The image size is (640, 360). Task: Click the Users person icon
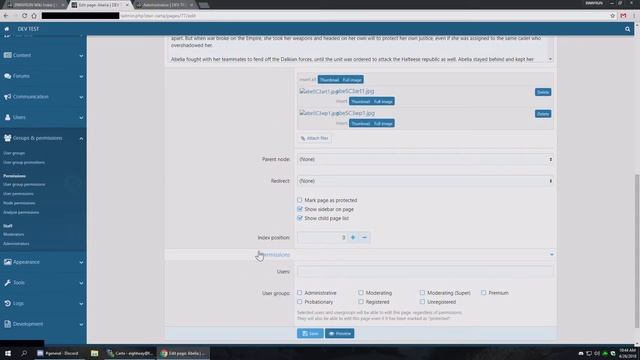(x=7, y=117)
